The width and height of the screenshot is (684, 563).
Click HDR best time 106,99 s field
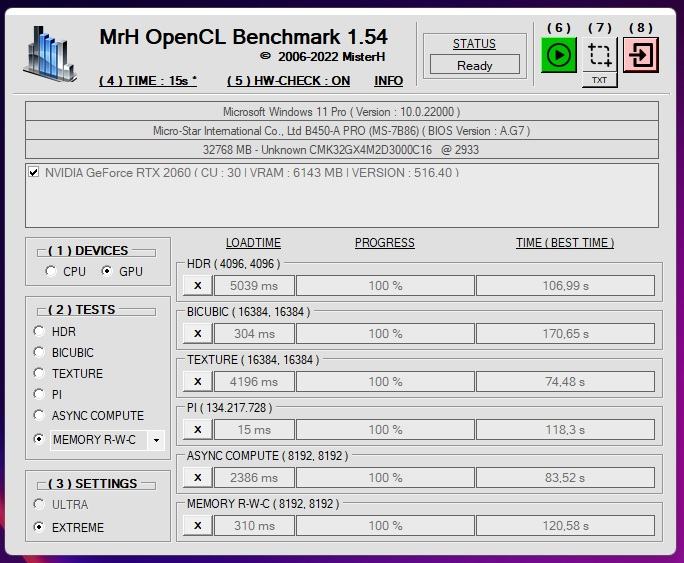point(565,286)
